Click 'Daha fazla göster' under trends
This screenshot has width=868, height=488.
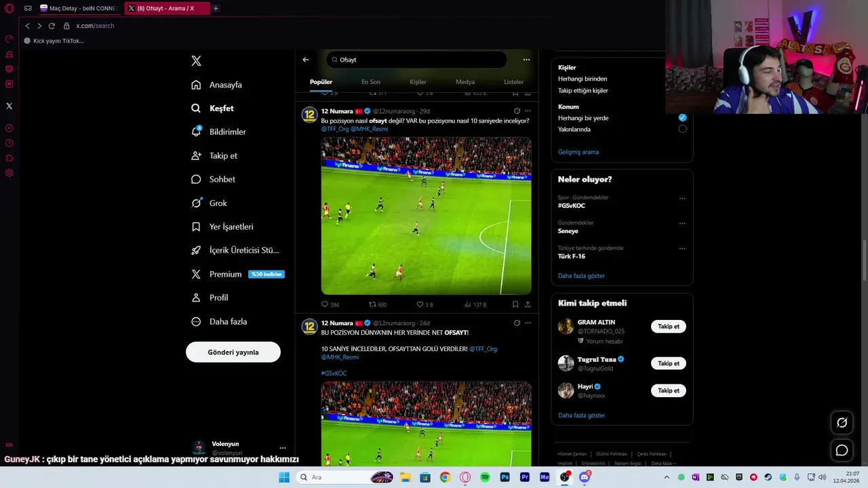pyautogui.click(x=581, y=276)
